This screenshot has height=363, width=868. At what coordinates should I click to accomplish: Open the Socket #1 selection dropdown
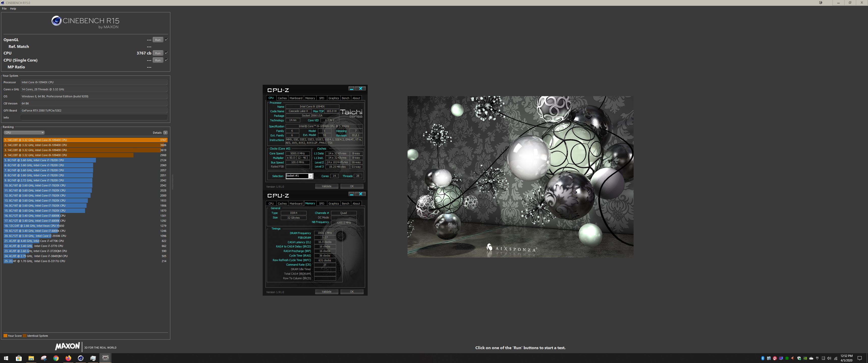[300, 176]
